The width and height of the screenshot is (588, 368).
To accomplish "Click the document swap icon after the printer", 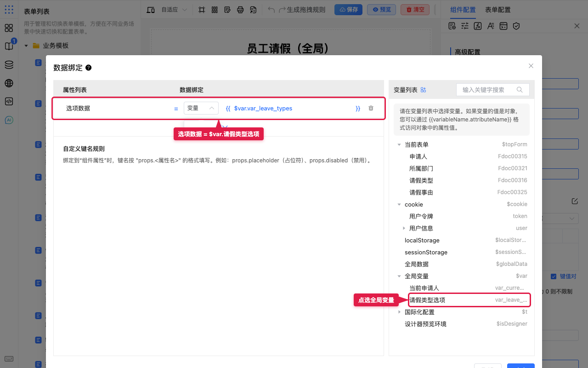I will [253, 10].
